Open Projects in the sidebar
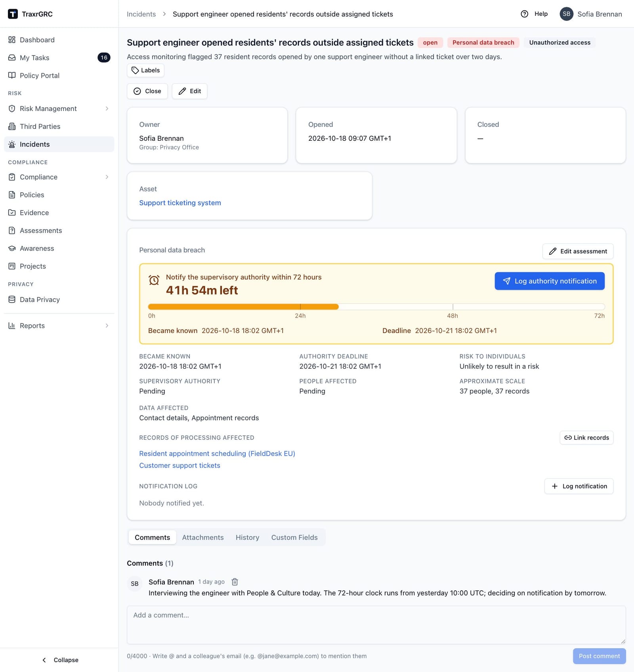Image resolution: width=634 pixels, height=672 pixels. pyautogui.click(x=59, y=266)
